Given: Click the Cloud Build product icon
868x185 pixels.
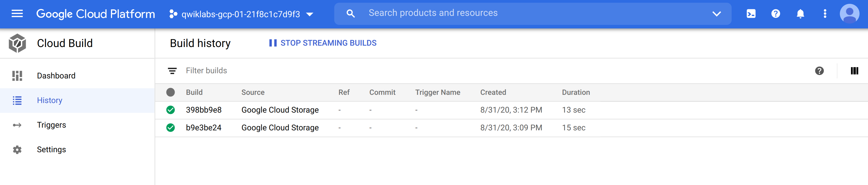Looking at the screenshot, I should 17,43.
